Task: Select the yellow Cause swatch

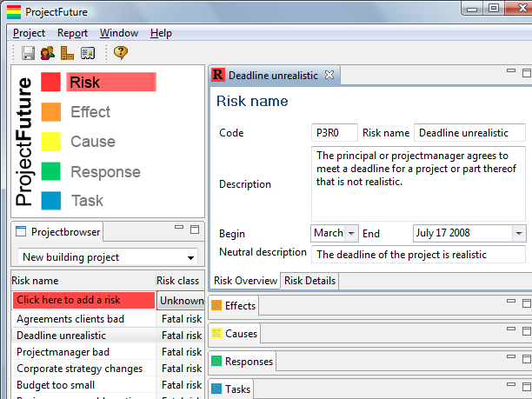Action: (x=51, y=142)
